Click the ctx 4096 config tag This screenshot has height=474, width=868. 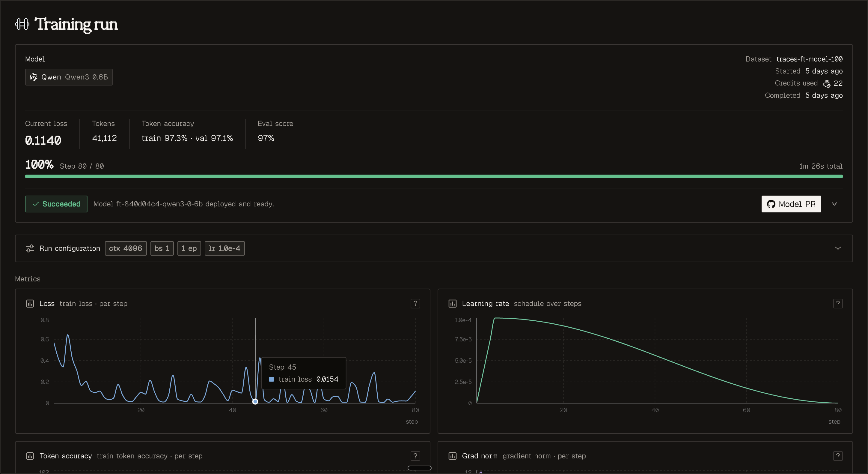point(126,248)
